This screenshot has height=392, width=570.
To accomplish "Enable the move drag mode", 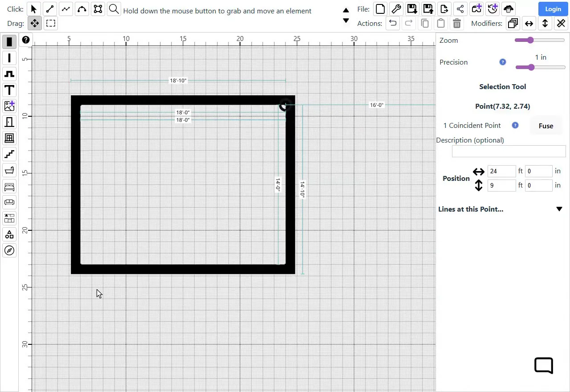I will click(x=34, y=23).
